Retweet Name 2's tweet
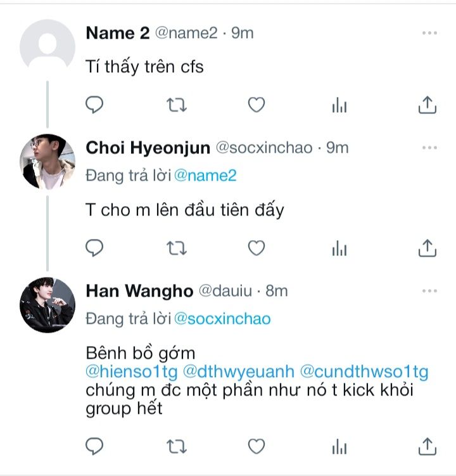This screenshot has height=476, width=456. coord(175,105)
